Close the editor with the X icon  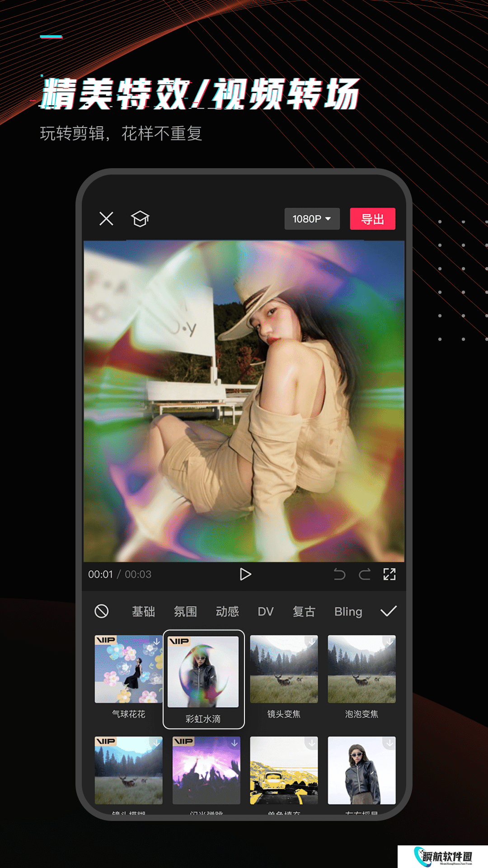pyautogui.click(x=106, y=219)
